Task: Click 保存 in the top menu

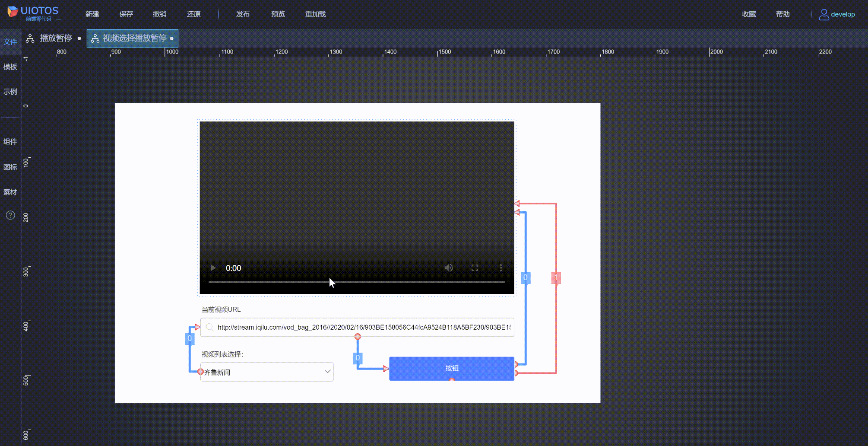Action: click(126, 14)
